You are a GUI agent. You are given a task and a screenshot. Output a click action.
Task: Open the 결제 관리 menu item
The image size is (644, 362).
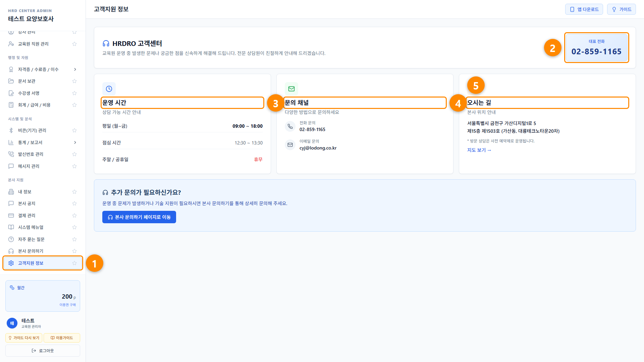coord(43,216)
